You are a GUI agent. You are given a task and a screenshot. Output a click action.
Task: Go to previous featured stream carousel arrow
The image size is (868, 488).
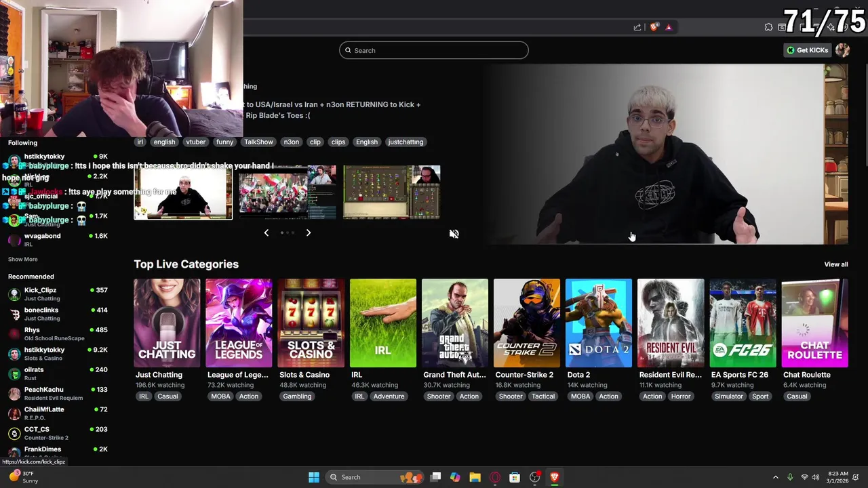(x=266, y=232)
